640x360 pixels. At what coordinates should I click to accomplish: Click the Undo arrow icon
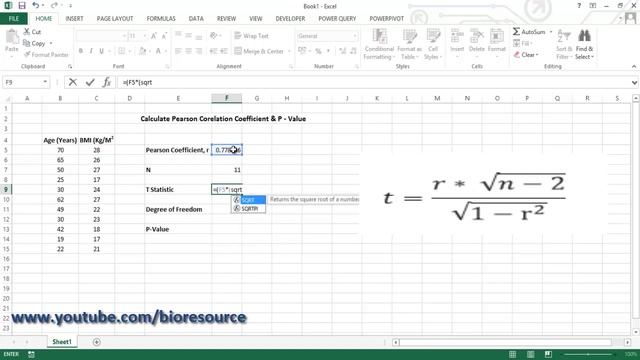coord(36,5)
